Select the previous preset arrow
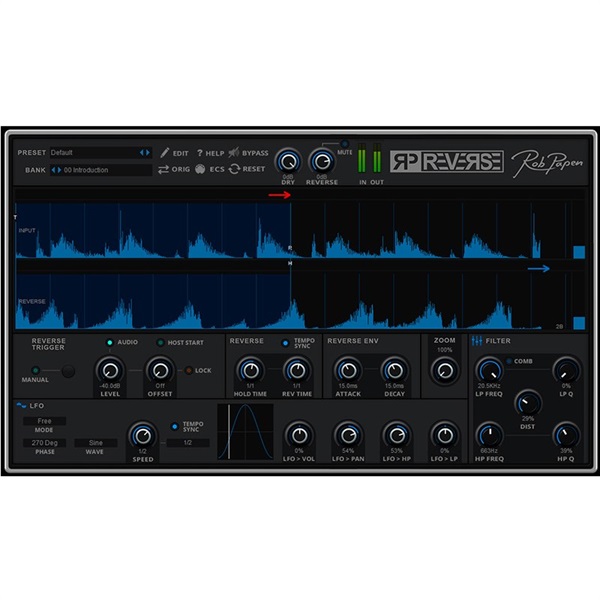The width and height of the screenshot is (600, 600). click(142, 153)
